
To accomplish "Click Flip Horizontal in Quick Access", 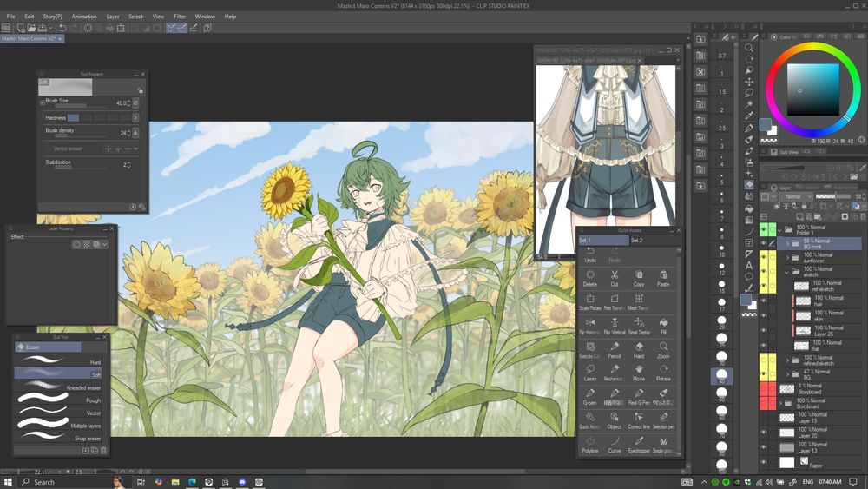I will pyautogui.click(x=589, y=324).
